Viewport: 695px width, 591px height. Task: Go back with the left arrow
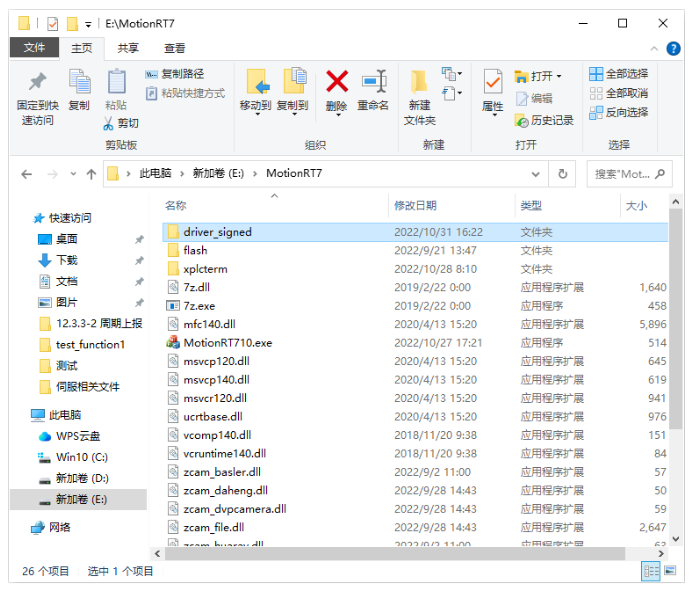pos(27,174)
